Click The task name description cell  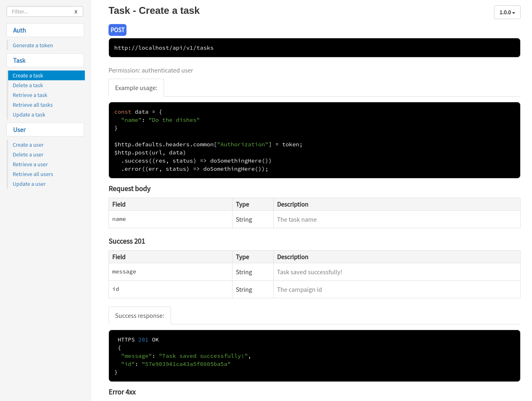397,219
